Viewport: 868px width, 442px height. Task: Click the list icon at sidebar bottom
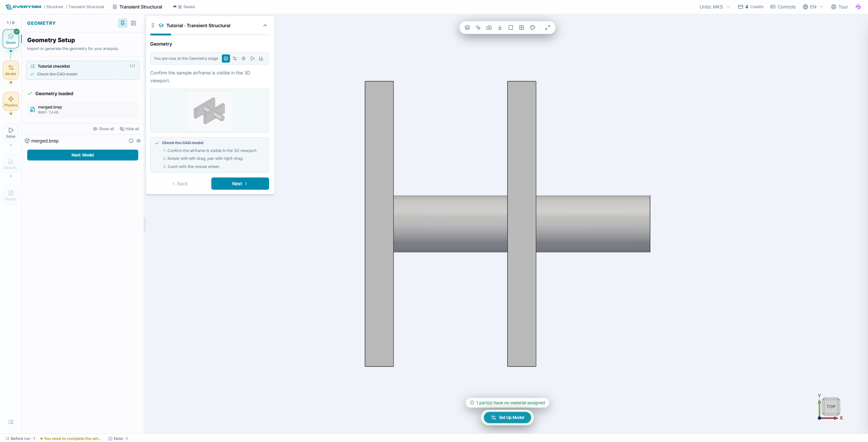pos(11,422)
